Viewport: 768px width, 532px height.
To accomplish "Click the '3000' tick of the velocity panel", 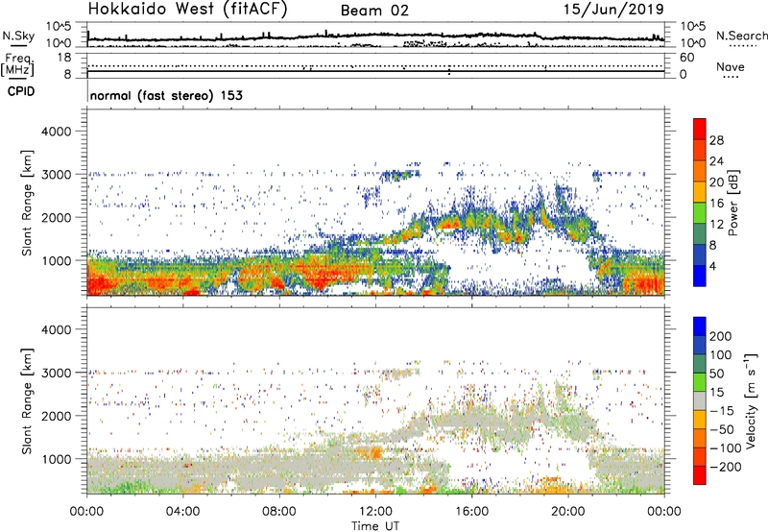I will click(x=57, y=373).
